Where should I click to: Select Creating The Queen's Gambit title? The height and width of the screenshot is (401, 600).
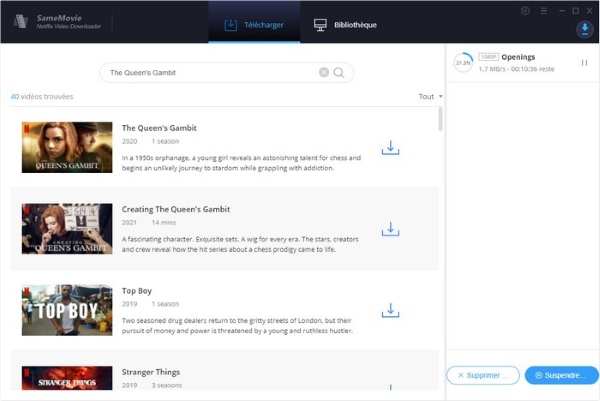click(176, 209)
